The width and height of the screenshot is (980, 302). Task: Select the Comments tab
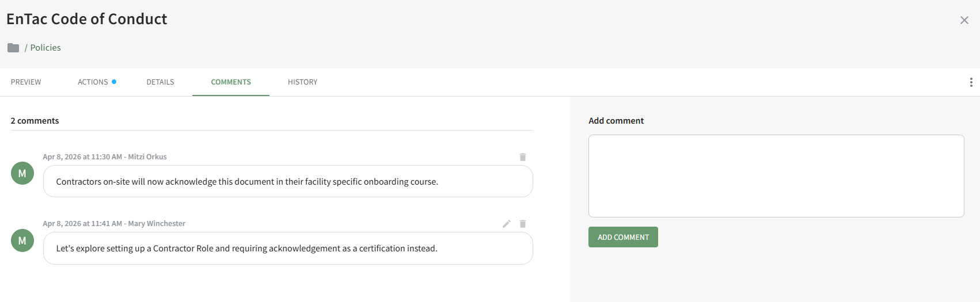(x=231, y=82)
